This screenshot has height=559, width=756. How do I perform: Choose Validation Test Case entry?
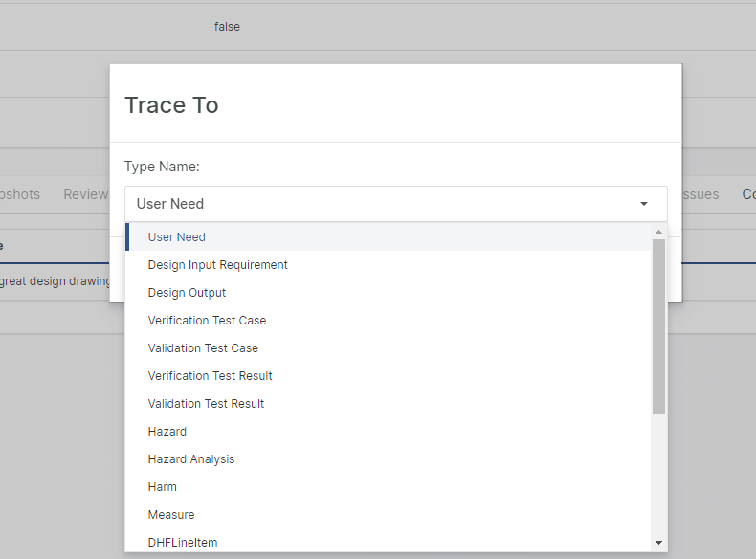(203, 348)
